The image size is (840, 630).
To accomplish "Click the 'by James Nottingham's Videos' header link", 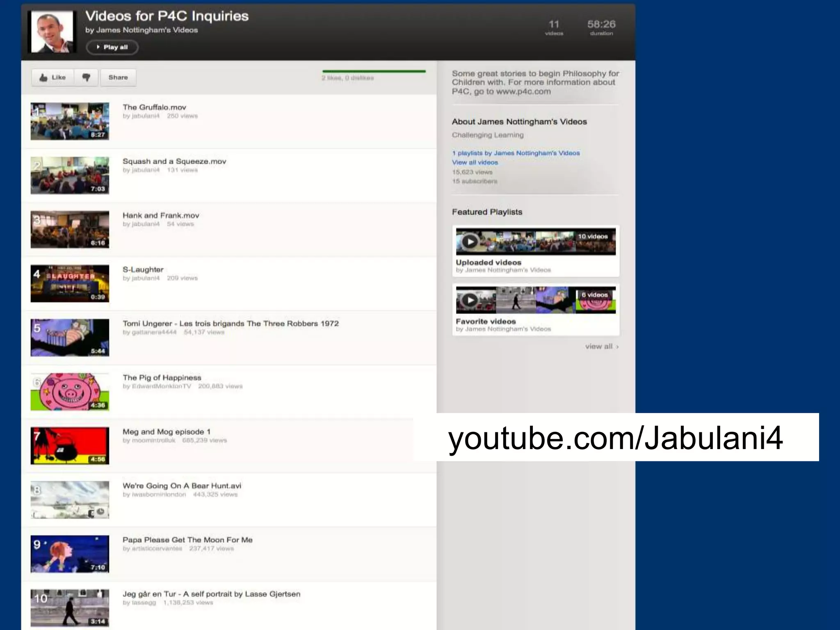I will pyautogui.click(x=142, y=30).
